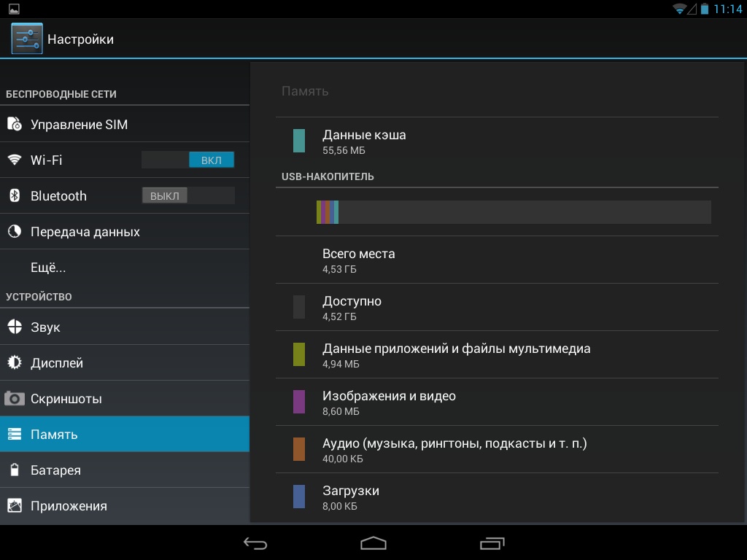Viewport: 747px width, 560px height.
Task: Tap the orange Audio color swatch
Action: pos(299,449)
